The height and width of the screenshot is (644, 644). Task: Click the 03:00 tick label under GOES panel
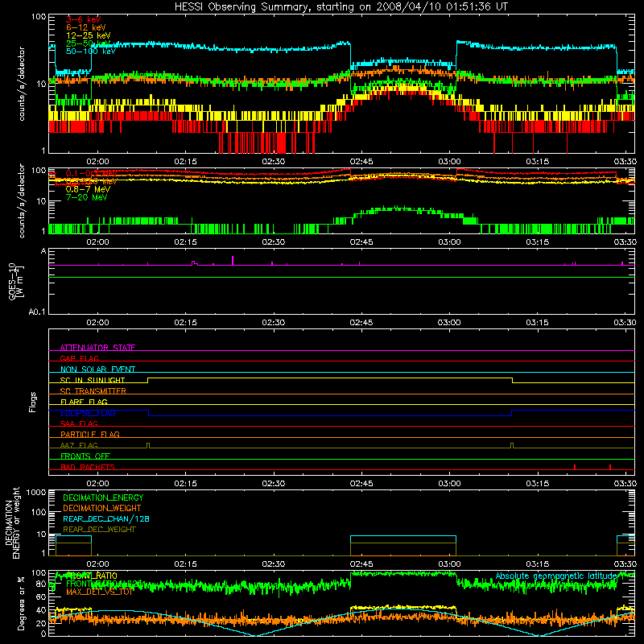(x=449, y=323)
